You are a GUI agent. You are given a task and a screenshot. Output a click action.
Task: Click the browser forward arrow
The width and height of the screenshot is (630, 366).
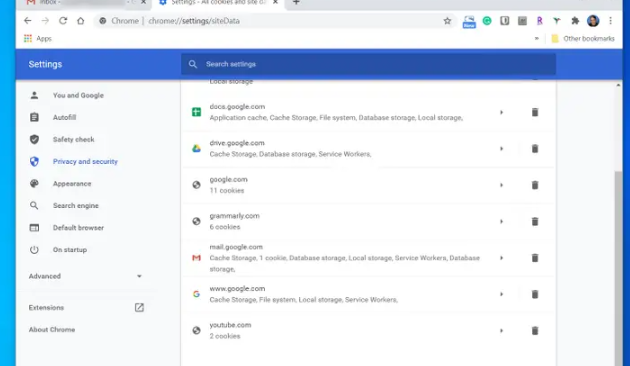click(45, 21)
